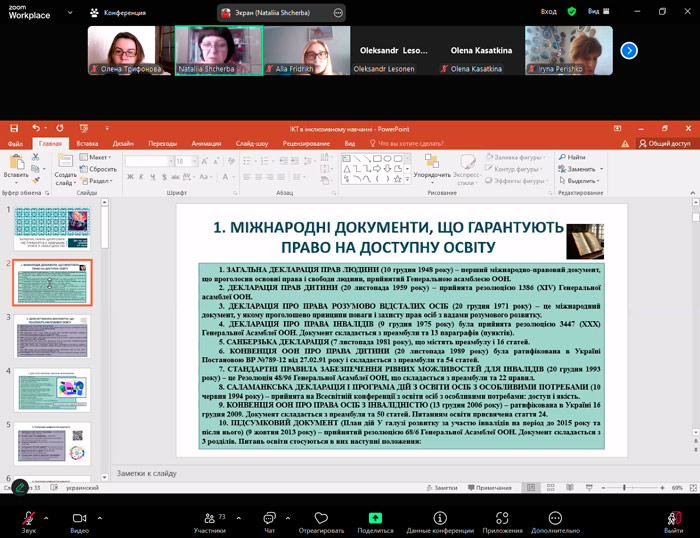This screenshot has height=538, width=700.
Task: Show next participants with blue arrow button
Action: click(629, 50)
